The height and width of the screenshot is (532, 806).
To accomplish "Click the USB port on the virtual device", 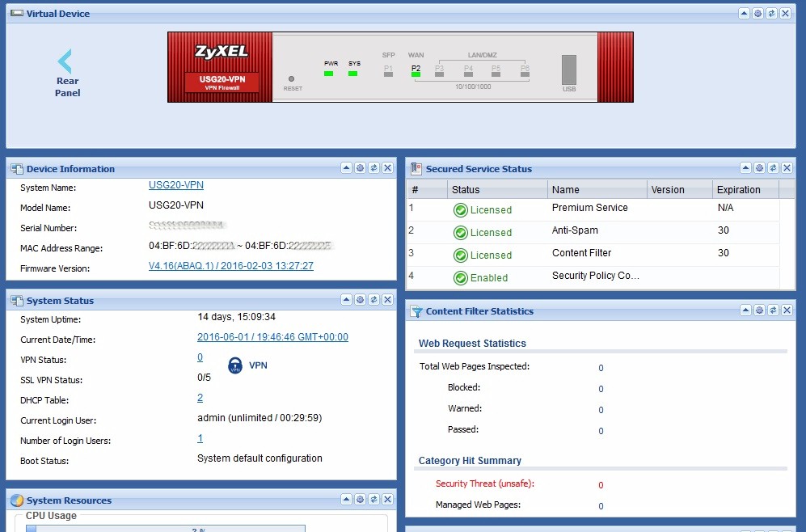I will click(x=568, y=70).
